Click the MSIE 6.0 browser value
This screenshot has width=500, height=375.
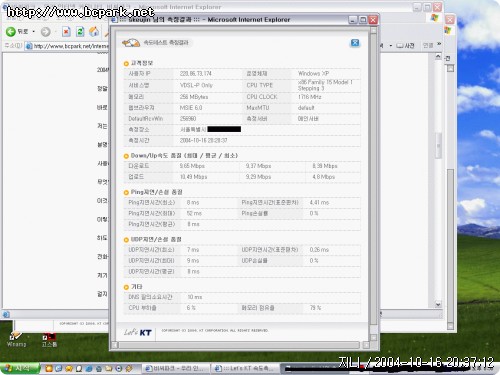click(x=191, y=108)
